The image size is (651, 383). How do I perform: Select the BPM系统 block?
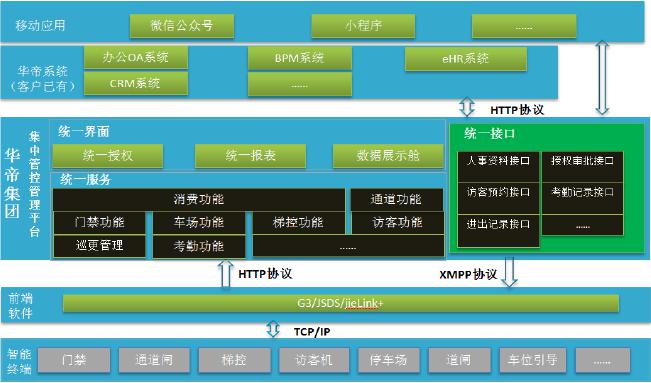[x=299, y=58]
